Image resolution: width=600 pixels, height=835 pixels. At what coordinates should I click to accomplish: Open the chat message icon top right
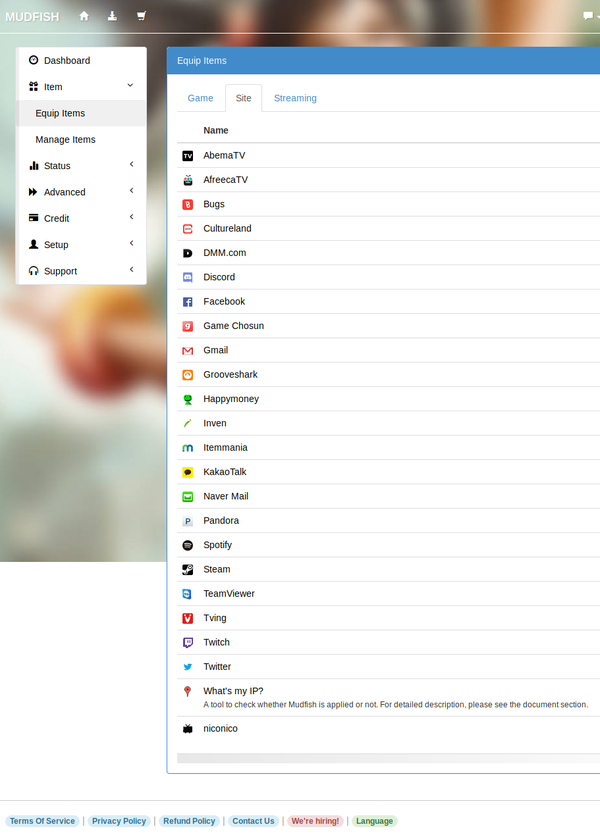[588, 15]
